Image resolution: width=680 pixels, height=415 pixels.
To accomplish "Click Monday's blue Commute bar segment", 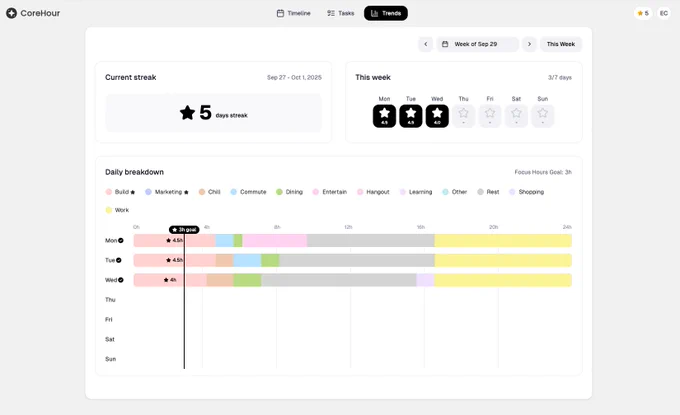I will (224, 241).
